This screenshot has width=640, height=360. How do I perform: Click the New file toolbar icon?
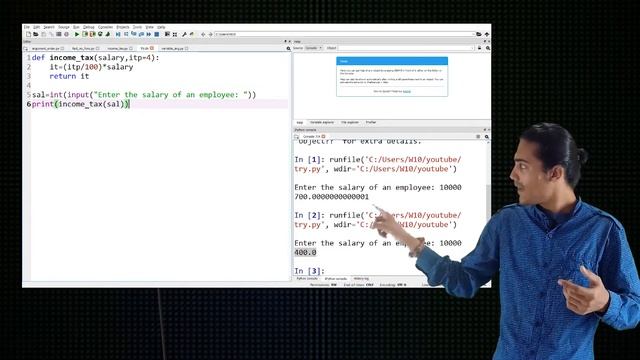coord(29,34)
